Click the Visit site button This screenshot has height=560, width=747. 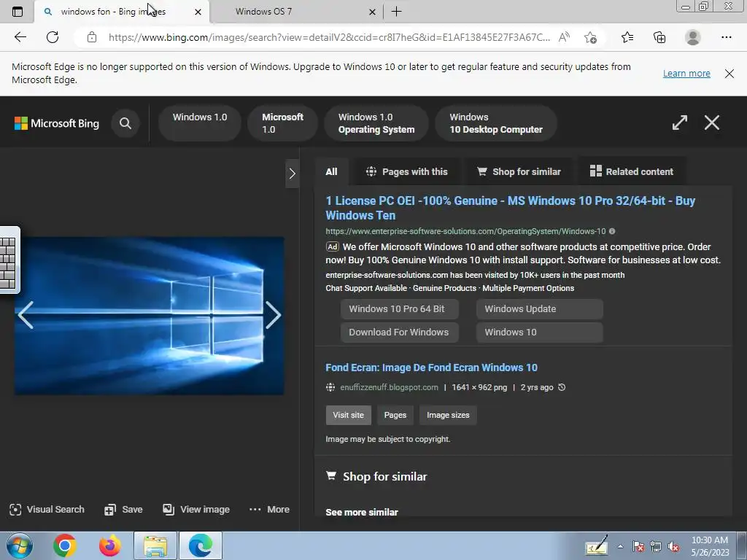(348, 415)
